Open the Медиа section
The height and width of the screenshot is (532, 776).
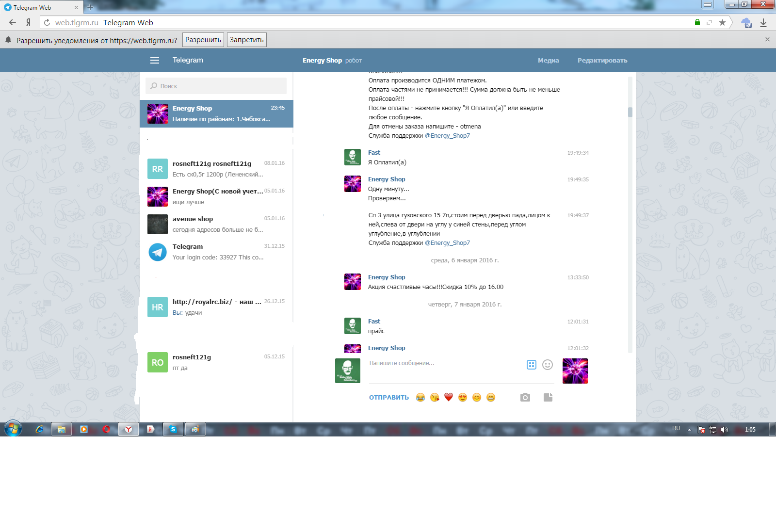548,61
